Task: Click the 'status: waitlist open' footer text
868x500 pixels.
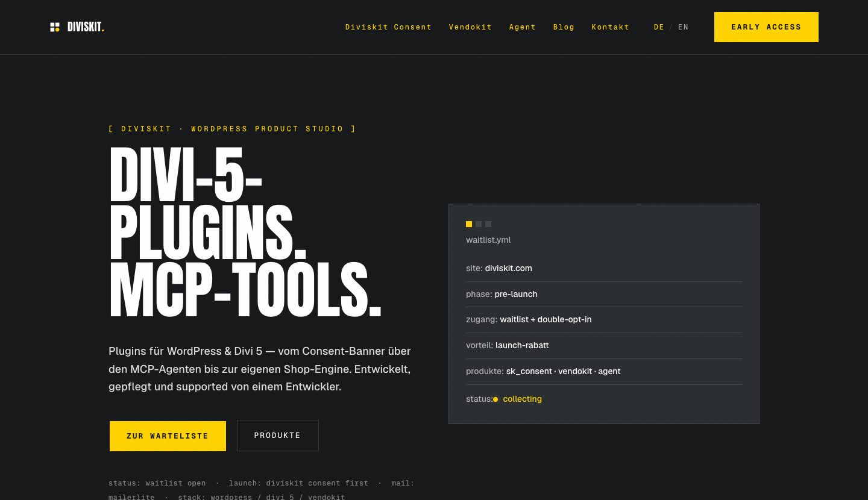Action: [157, 483]
